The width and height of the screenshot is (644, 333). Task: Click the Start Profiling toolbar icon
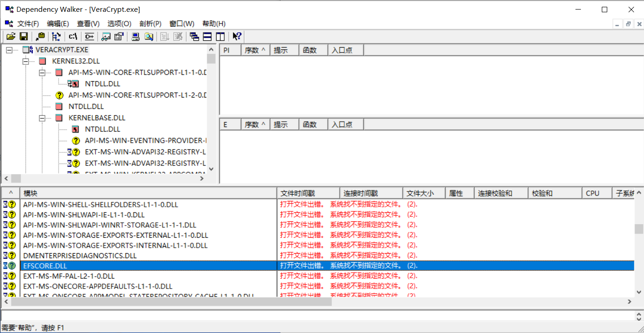(x=165, y=37)
